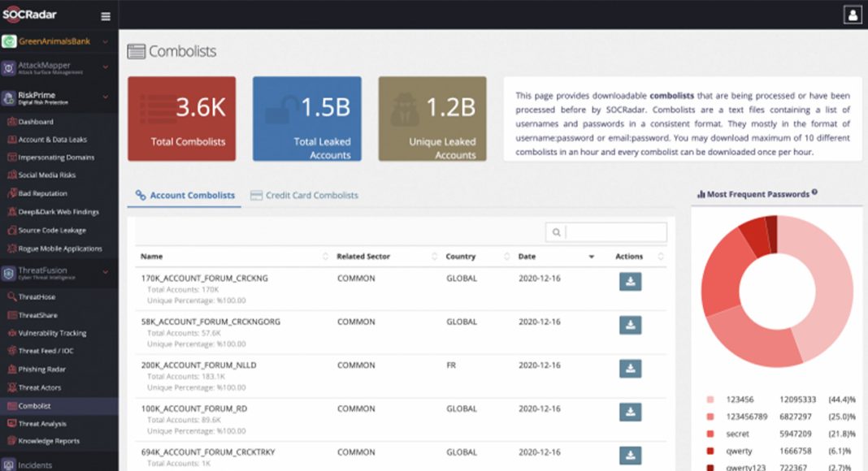Click the SOCRadar logo

click(x=29, y=15)
